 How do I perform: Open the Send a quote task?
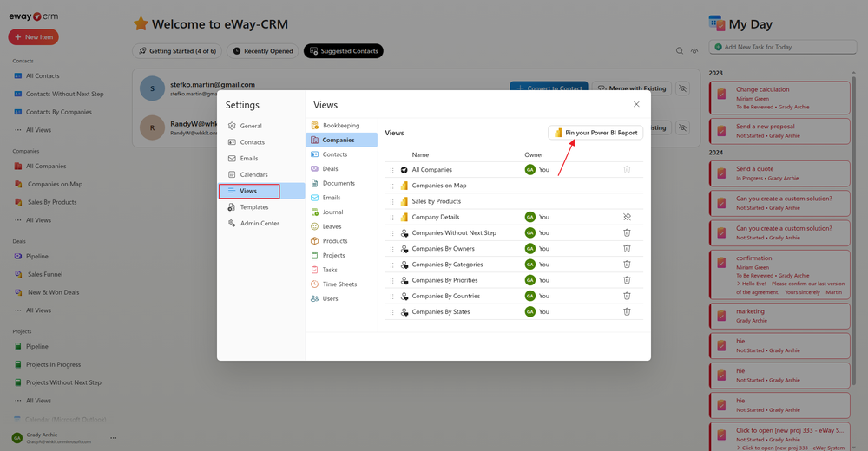click(779, 173)
